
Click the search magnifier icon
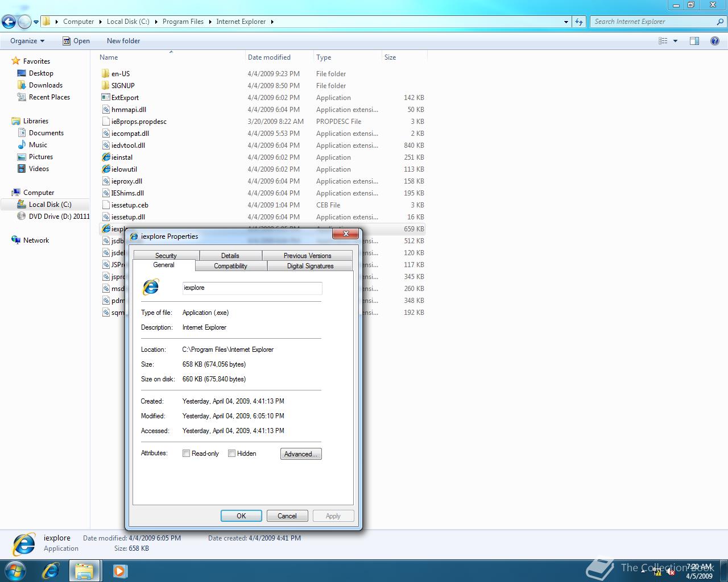click(721, 22)
